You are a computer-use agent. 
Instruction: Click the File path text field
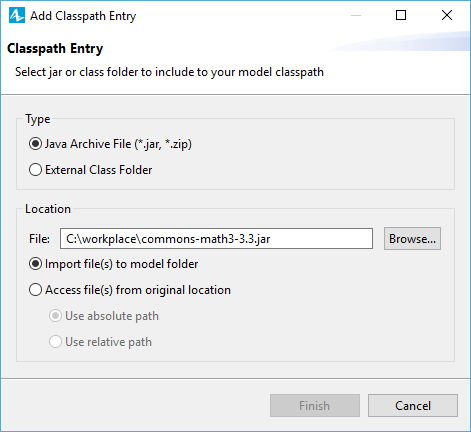coord(216,239)
